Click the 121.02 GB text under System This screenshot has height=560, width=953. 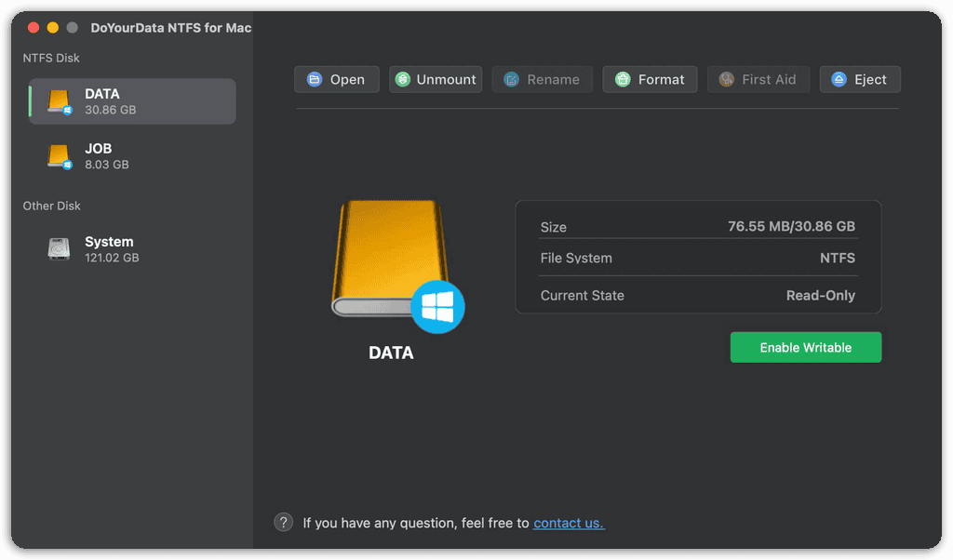pos(112,258)
